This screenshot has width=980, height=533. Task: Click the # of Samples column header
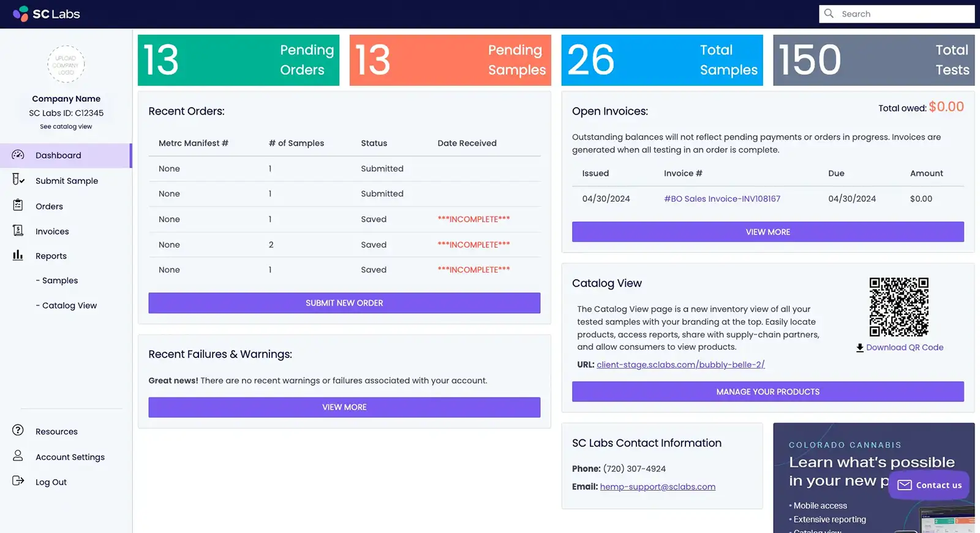(x=296, y=143)
